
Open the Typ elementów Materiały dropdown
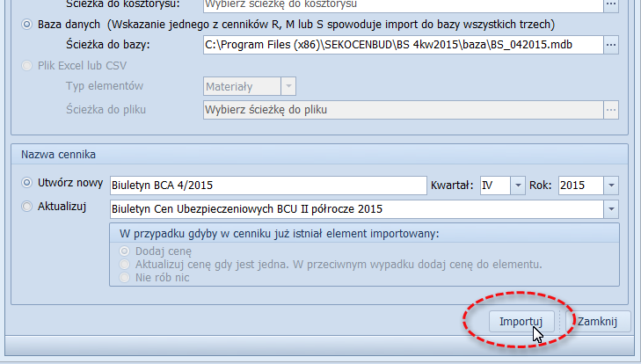coord(288,86)
